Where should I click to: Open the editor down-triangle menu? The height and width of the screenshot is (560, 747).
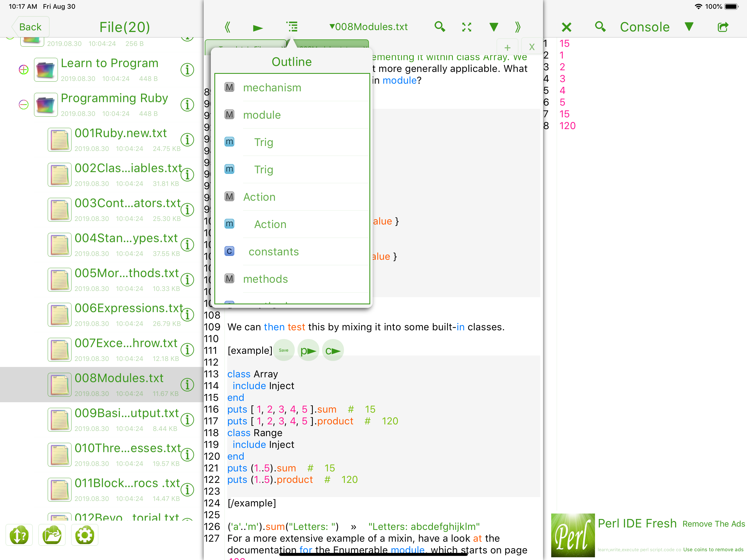coord(494,27)
